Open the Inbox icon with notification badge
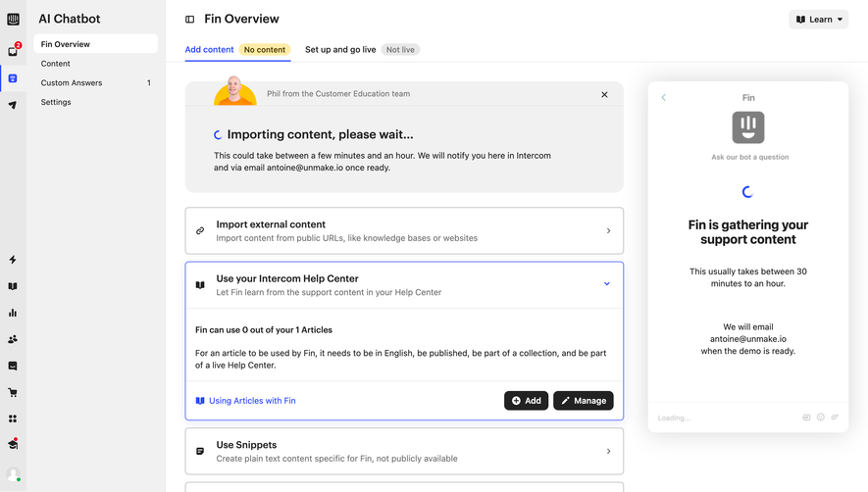Screen dimensions: 868x492 [x=14, y=50]
